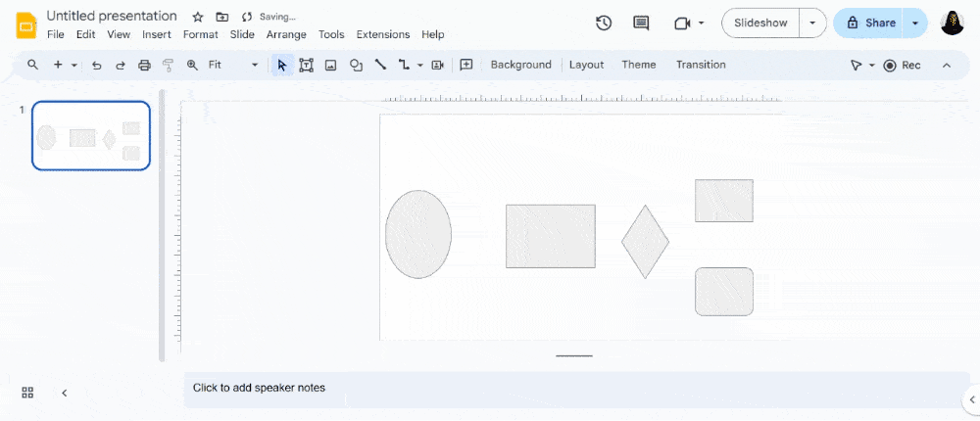This screenshot has height=421, width=980.
Task: Click the Rec record button
Action: (902, 66)
